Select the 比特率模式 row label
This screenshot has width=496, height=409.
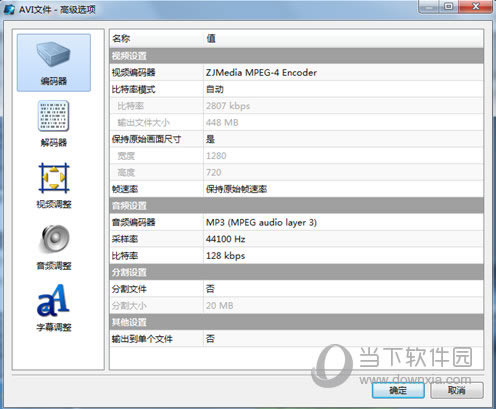click(x=134, y=89)
